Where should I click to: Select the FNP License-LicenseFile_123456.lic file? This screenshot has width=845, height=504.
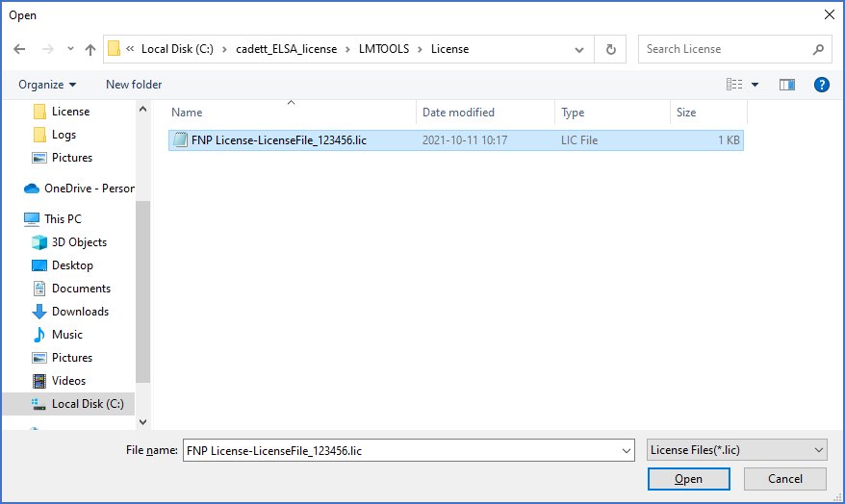pyautogui.click(x=456, y=140)
